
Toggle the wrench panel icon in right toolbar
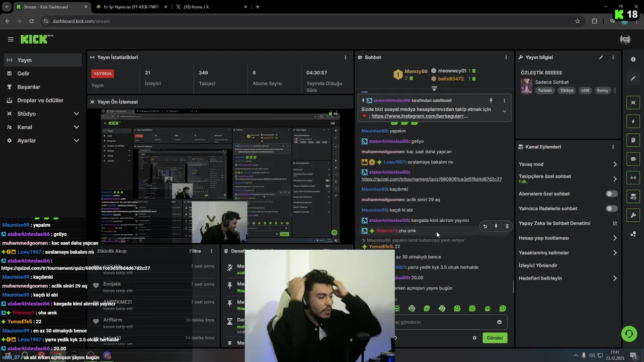click(633, 215)
